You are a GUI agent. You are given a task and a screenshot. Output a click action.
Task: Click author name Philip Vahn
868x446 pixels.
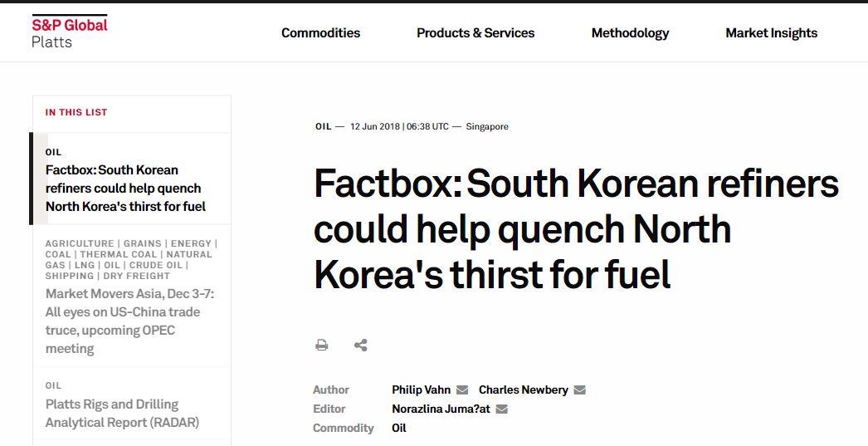tap(422, 390)
